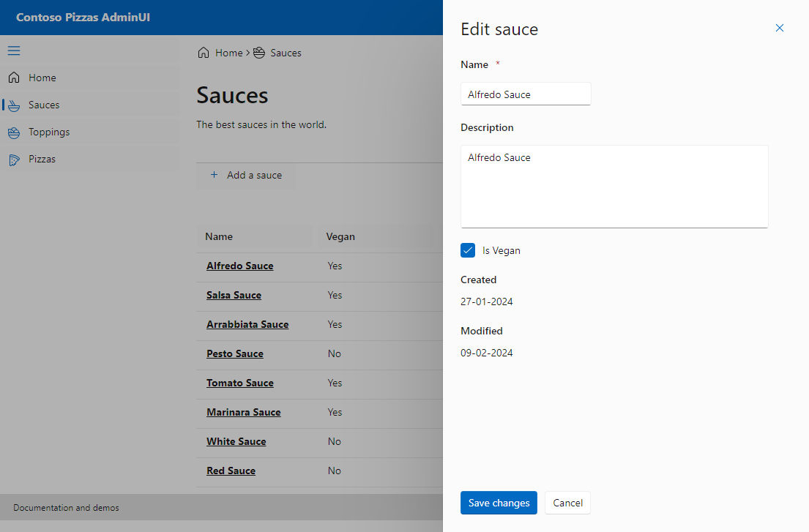The image size is (809, 532).
Task: Click into the Name input field
Action: [x=525, y=94]
